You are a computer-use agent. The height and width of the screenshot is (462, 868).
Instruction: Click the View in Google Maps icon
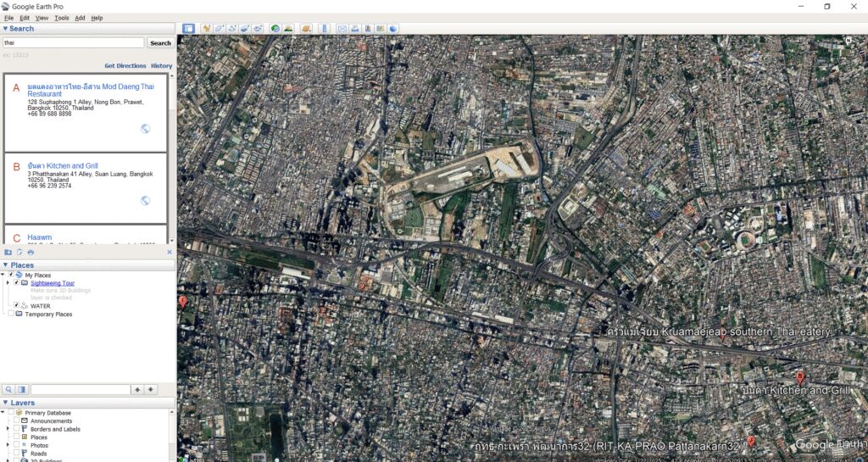click(381, 29)
